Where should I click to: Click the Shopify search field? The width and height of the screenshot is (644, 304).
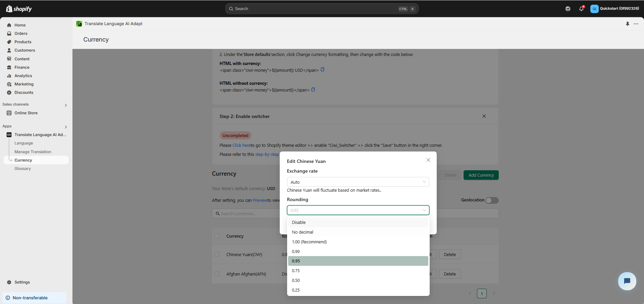[x=322, y=9]
